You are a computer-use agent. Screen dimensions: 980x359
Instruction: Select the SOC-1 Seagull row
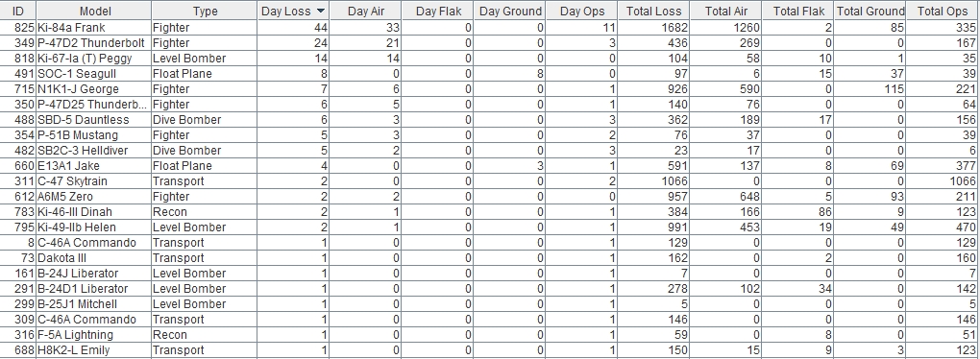click(490, 74)
